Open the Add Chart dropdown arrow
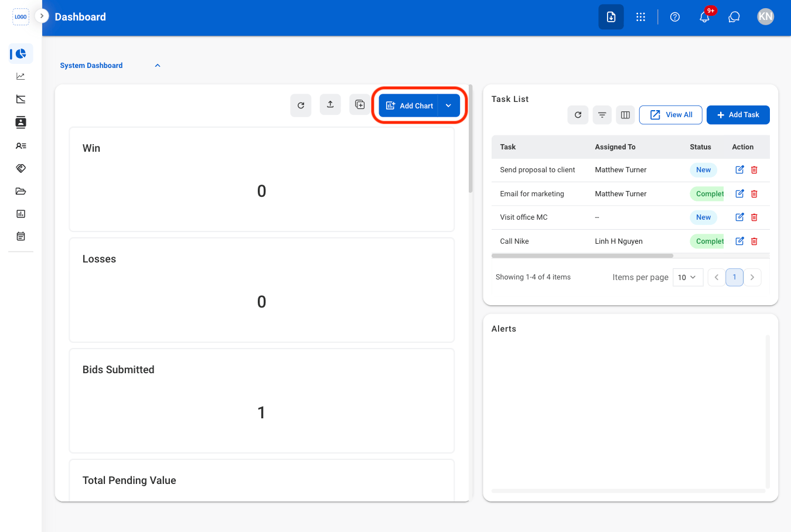This screenshot has width=791, height=532. tap(449, 105)
